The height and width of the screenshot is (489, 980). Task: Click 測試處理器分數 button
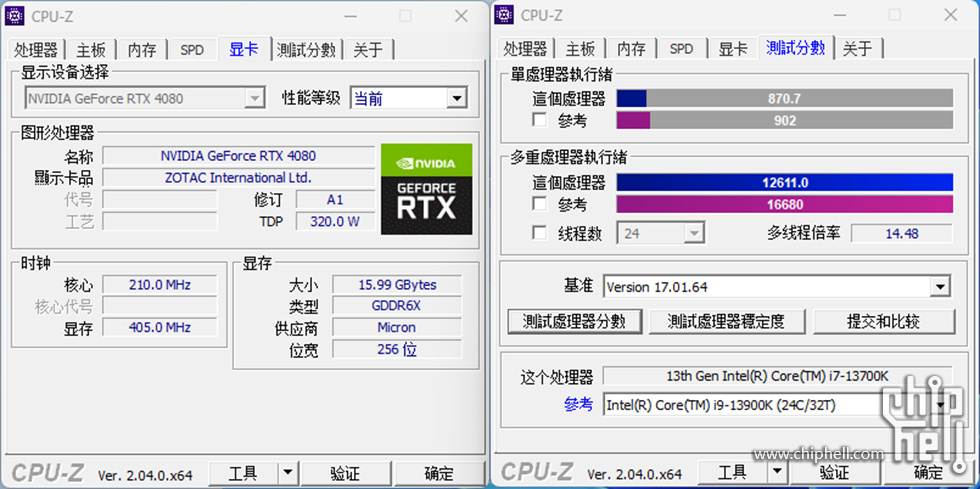pyautogui.click(x=574, y=321)
